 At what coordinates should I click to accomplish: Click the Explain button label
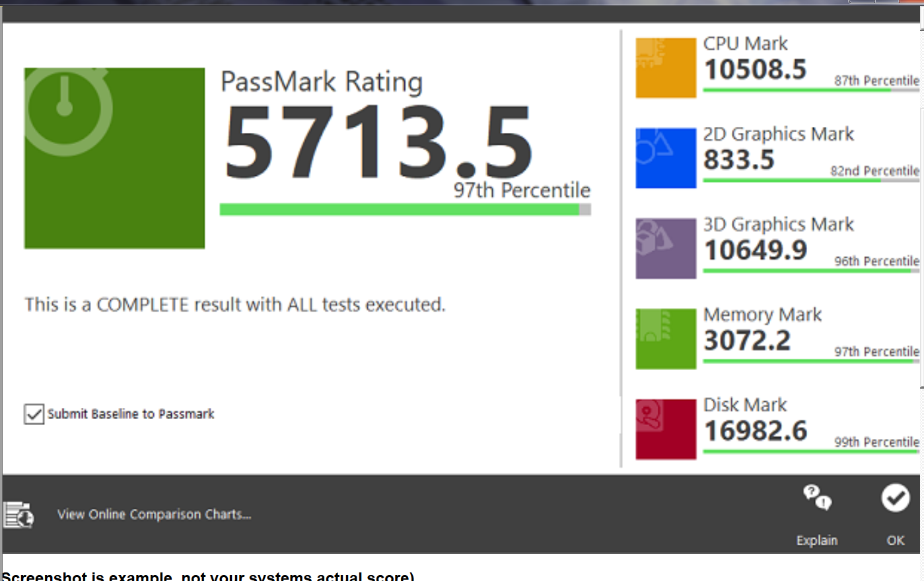click(817, 540)
